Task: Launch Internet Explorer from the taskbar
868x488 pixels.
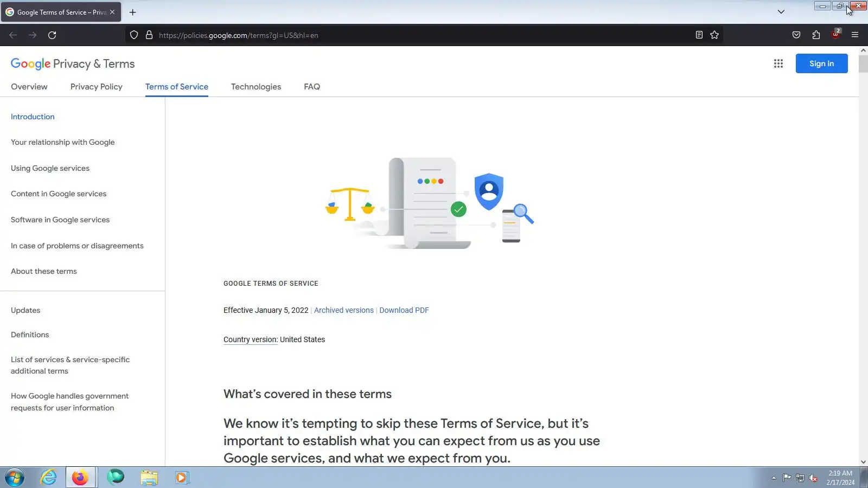Action: click(x=49, y=478)
